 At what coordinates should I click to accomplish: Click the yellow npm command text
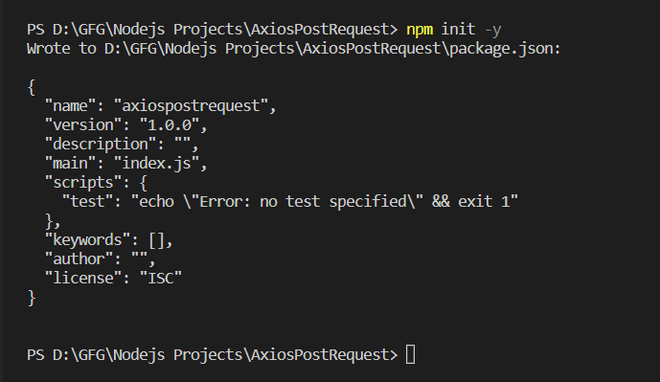click(x=419, y=29)
